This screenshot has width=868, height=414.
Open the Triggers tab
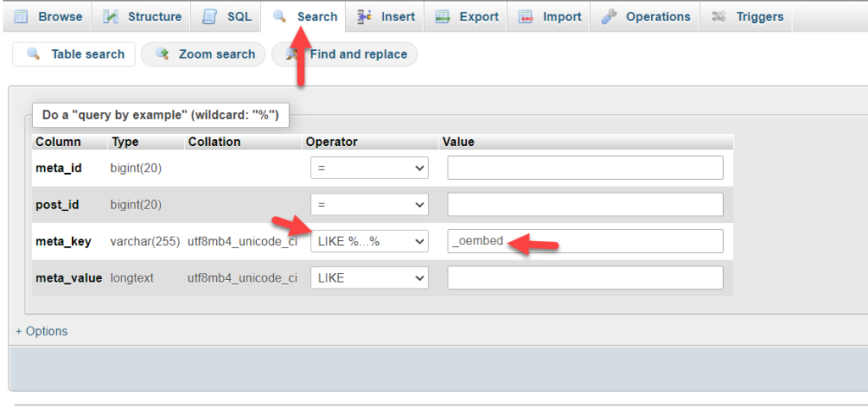[746, 17]
